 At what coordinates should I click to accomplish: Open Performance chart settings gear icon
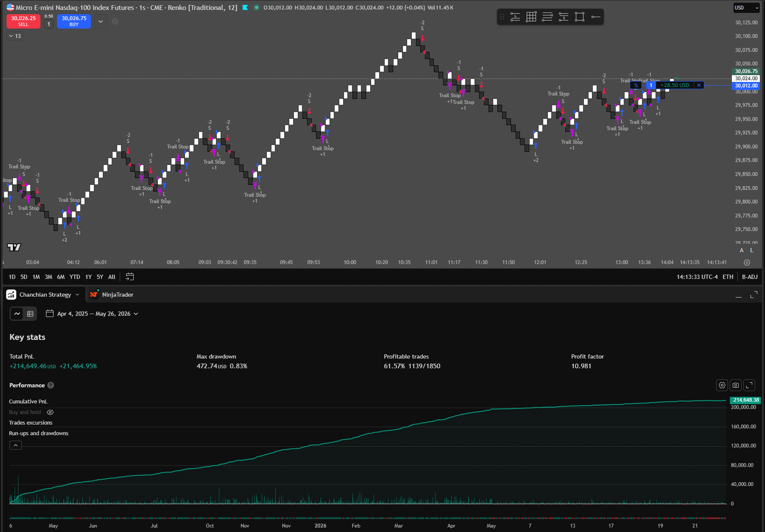coord(722,385)
